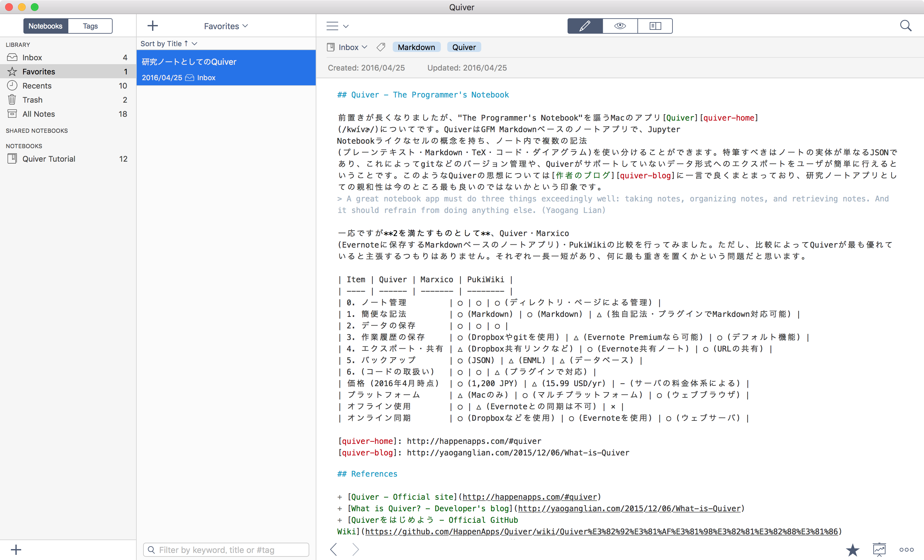This screenshot has width=924, height=560.
Task: Click the notebook icon next to Inbox
Action: (331, 47)
